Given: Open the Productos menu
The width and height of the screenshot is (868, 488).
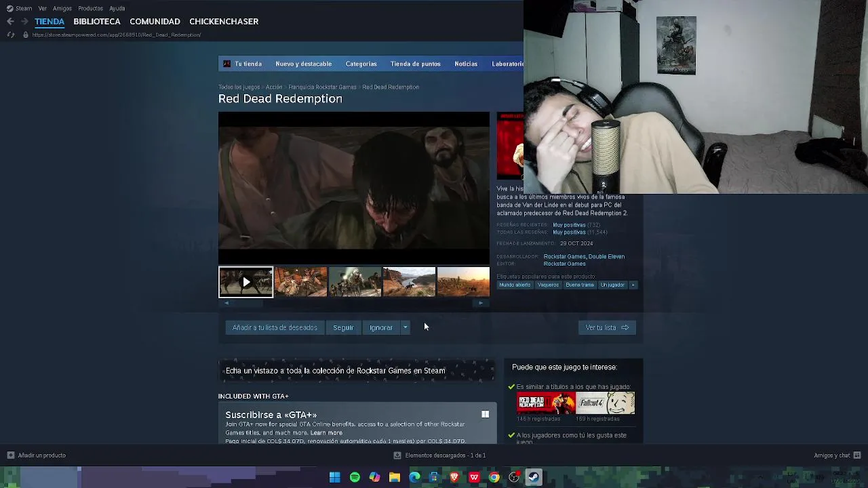Looking at the screenshot, I should 90,8.
